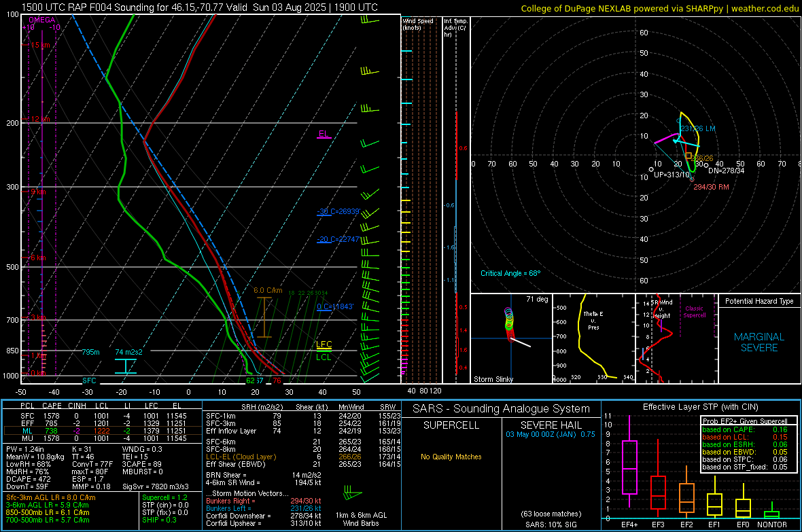Click the 71 deg slinky value
The width and height of the screenshot is (802, 532).
tap(537, 299)
